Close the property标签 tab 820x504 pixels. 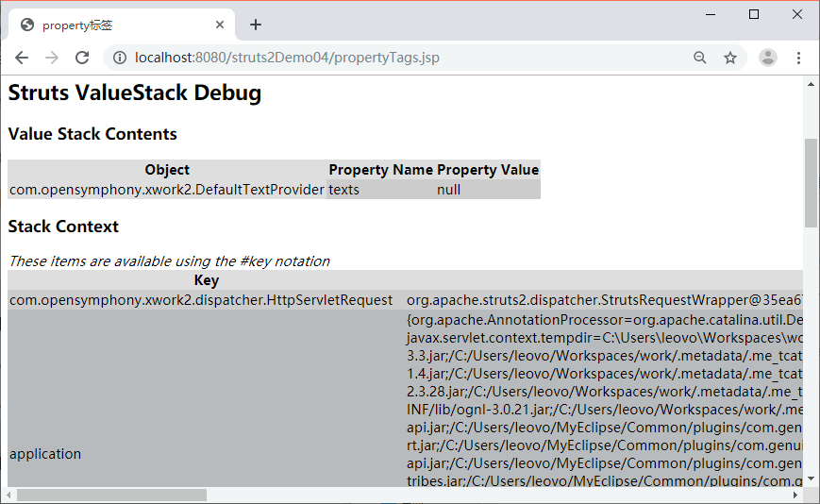[221, 25]
